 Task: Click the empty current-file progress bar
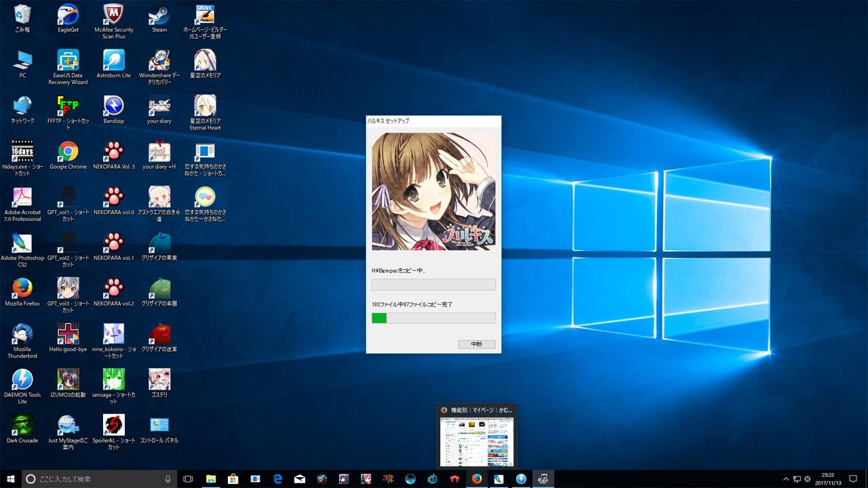pos(433,285)
